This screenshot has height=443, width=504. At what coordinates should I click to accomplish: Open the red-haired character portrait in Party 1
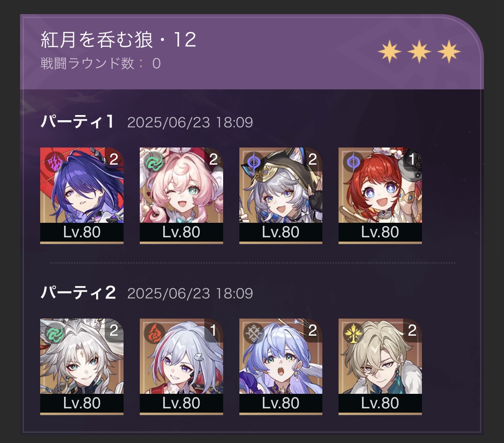pyautogui.click(x=380, y=195)
